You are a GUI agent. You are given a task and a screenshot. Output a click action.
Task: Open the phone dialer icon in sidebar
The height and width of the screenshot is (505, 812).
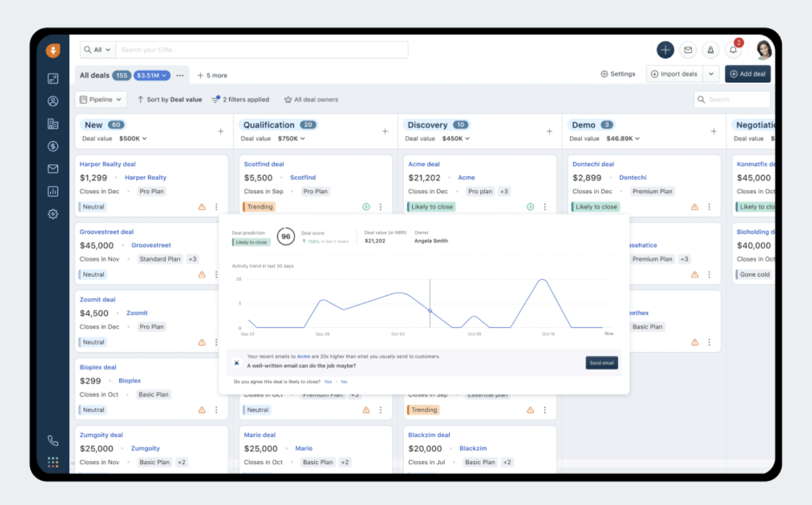[x=53, y=440]
